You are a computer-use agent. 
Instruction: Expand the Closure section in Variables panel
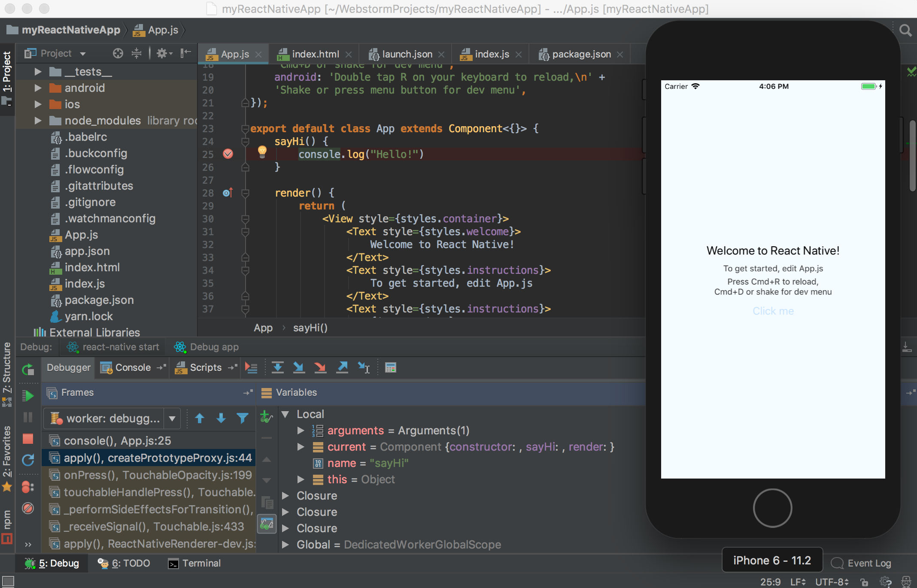pos(285,495)
